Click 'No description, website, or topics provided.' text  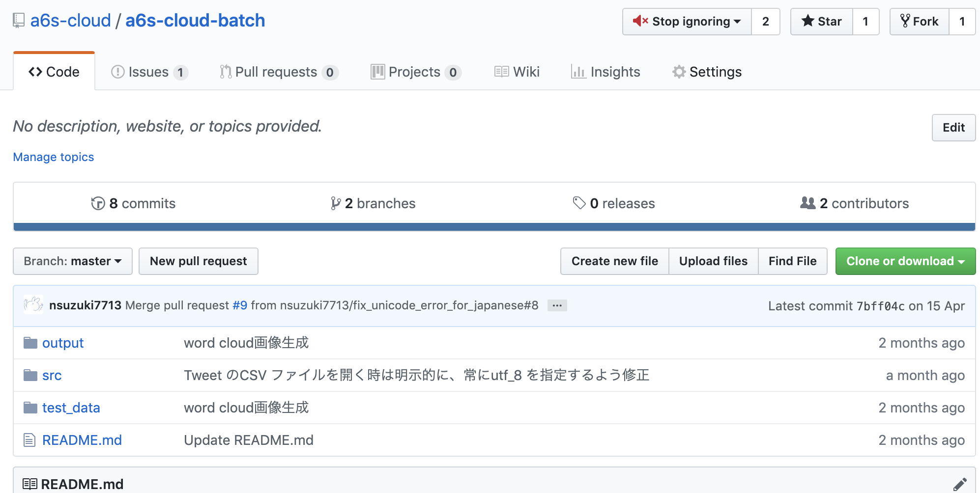(167, 126)
